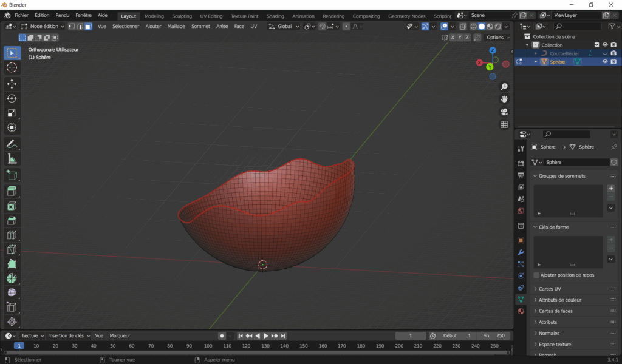The image size is (622, 364).
Task: Click the zoom magnifier viewport icon
Action: pyautogui.click(x=504, y=86)
